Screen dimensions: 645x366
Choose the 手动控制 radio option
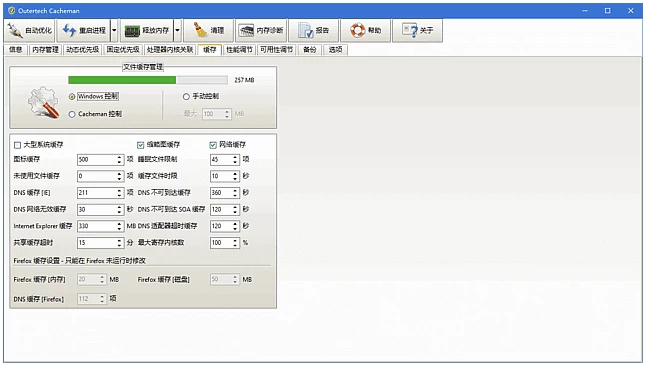[186, 97]
